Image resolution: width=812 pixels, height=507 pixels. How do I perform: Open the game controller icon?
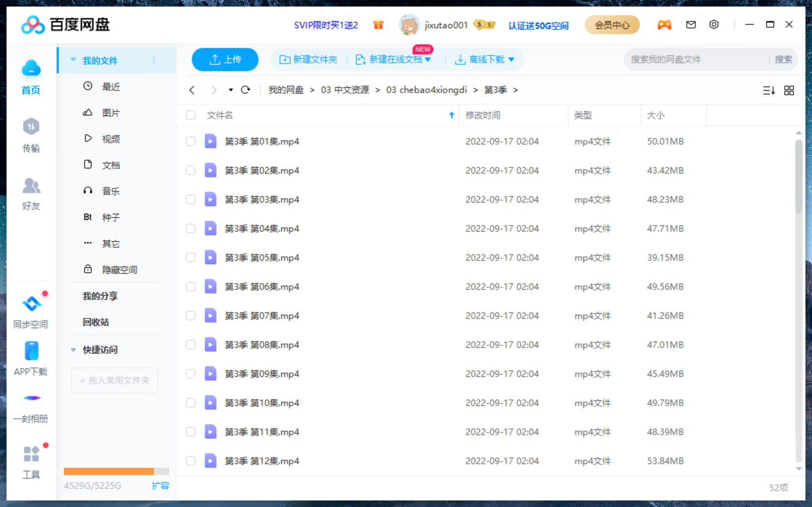[664, 25]
